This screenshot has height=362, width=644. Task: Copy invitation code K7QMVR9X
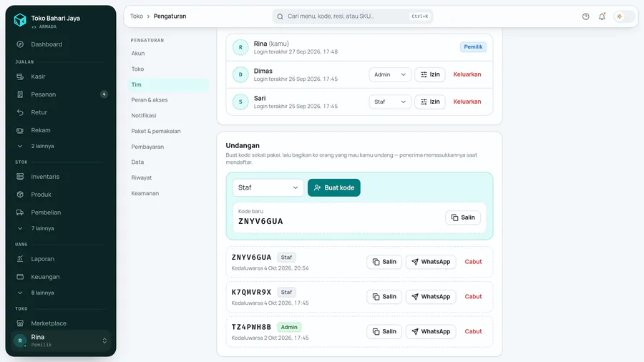tap(384, 297)
